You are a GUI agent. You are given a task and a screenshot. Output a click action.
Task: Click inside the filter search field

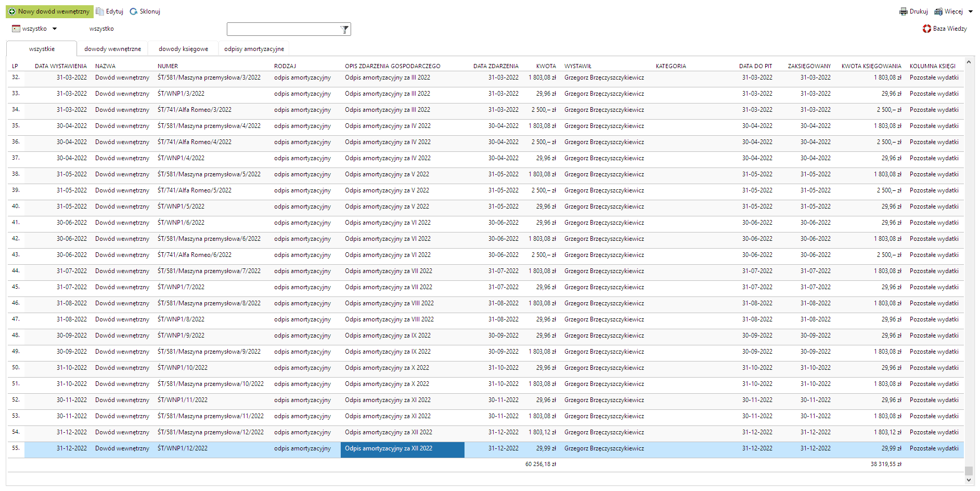pyautogui.click(x=283, y=29)
